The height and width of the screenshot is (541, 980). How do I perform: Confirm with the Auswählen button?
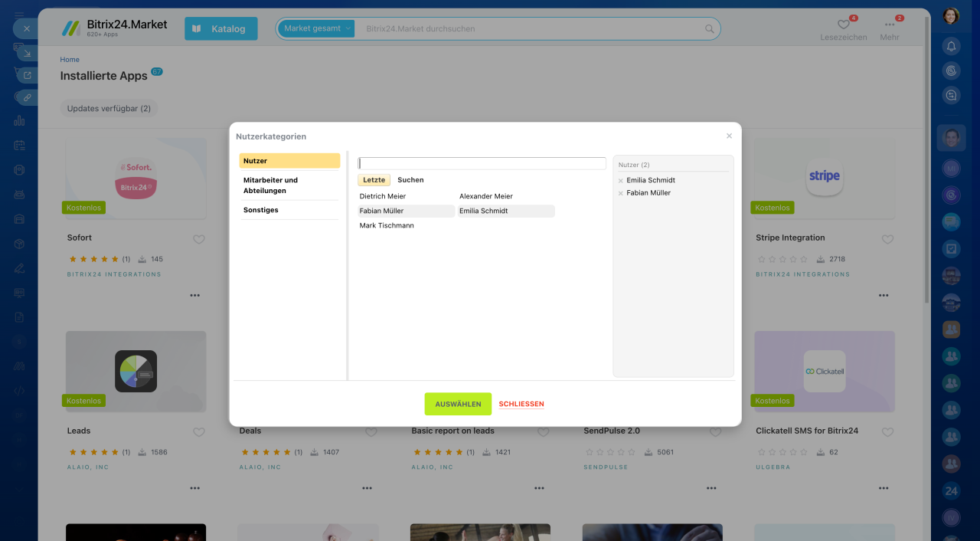pos(458,404)
